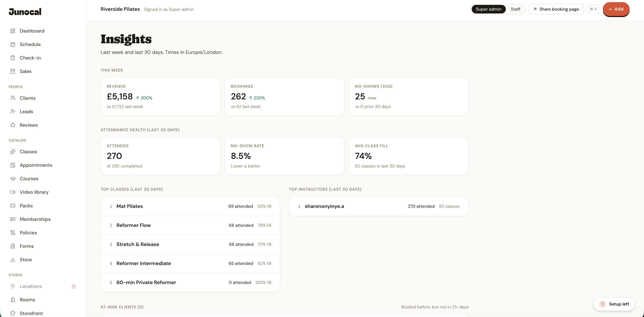Click the Dashboard grid icon
The image size is (644, 317).
click(13, 31)
